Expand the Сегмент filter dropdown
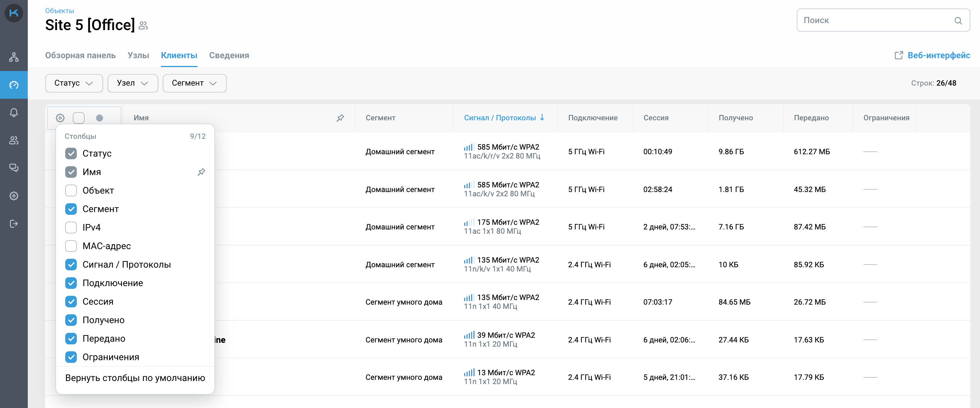This screenshot has width=980, height=408. [x=194, y=83]
